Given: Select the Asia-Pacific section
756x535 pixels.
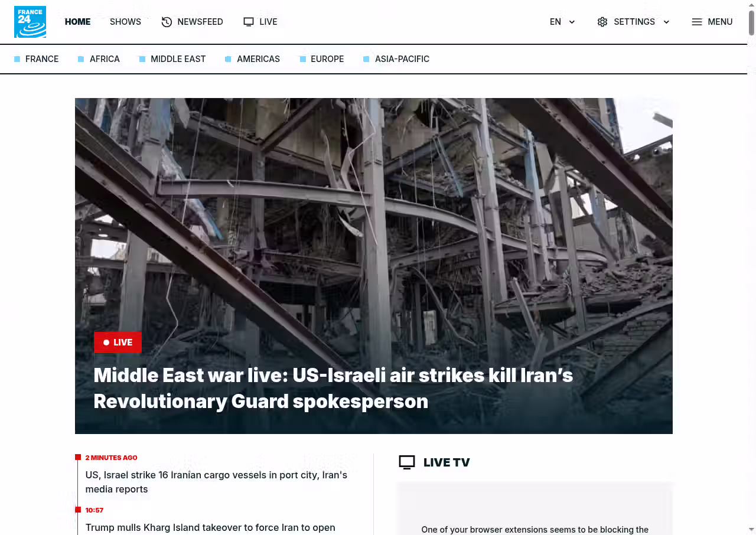Looking at the screenshot, I should pyautogui.click(x=402, y=59).
